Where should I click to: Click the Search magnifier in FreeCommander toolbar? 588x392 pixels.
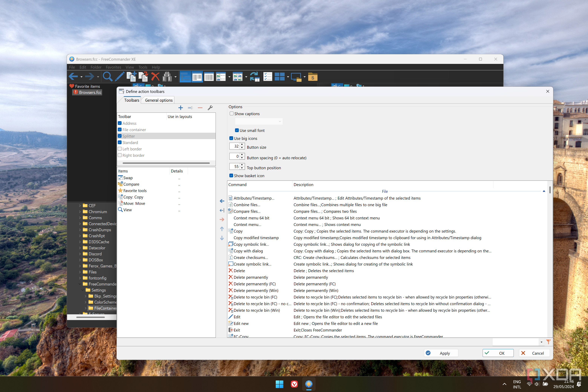(x=107, y=77)
